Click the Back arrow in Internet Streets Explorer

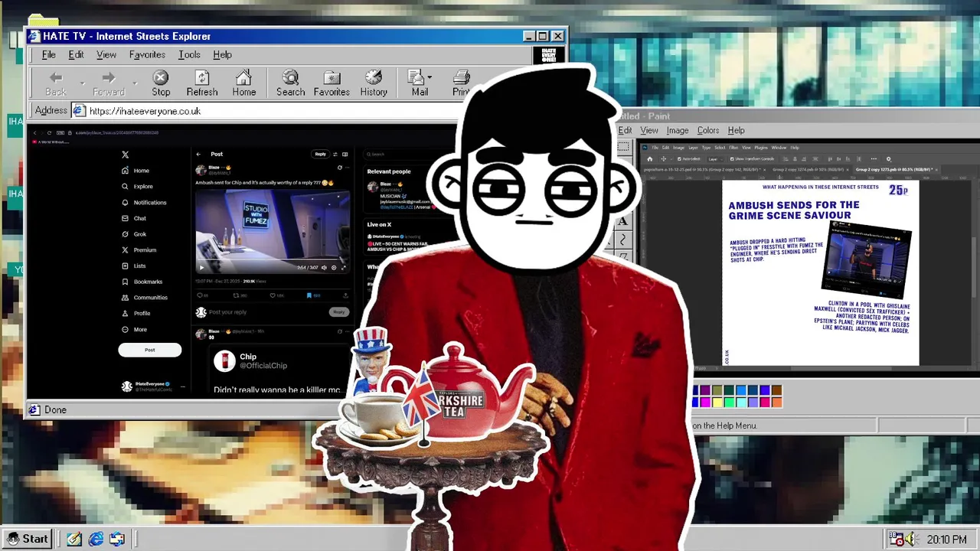coord(56,78)
